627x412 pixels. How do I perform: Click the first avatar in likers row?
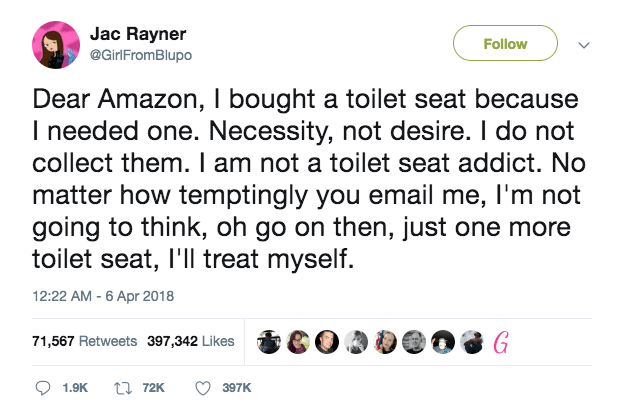tap(269, 342)
